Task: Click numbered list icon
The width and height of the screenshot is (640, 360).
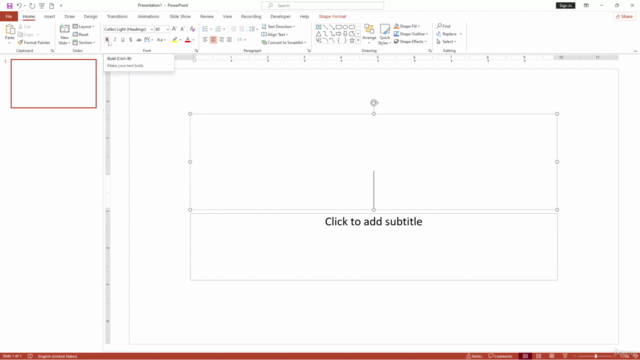Action: (x=218, y=29)
